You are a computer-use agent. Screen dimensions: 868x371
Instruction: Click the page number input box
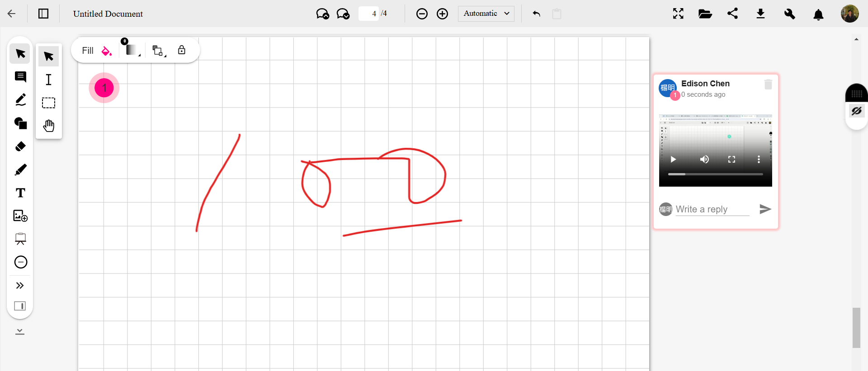(x=369, y=14)
